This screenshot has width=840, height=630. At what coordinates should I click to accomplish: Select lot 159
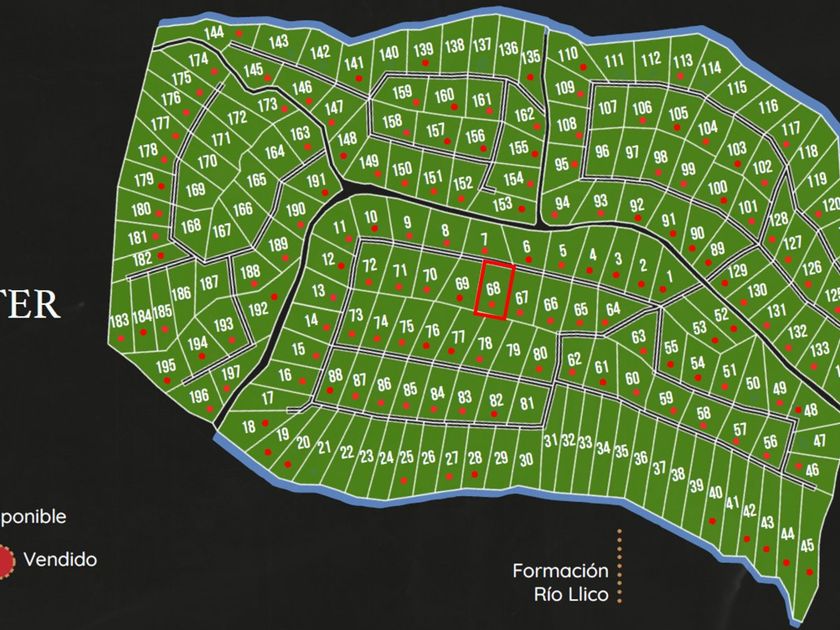[402, 92]
